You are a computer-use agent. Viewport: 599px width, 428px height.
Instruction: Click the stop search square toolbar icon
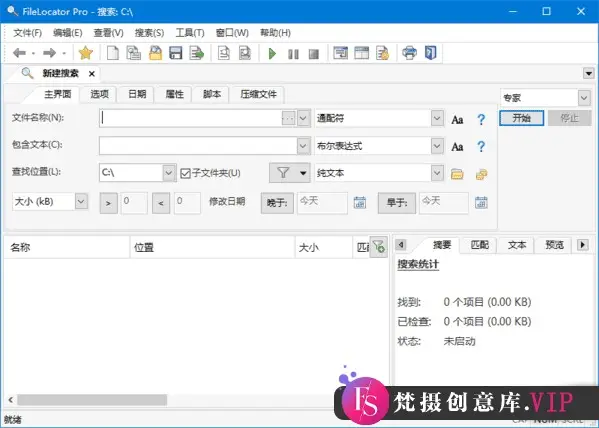(x=314, y=54)
